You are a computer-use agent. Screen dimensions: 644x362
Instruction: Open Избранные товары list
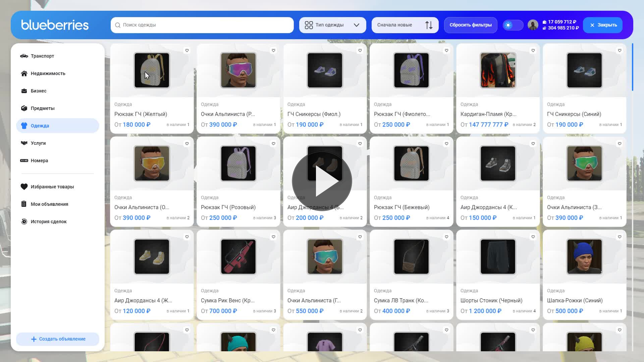(x=58, y=187)
